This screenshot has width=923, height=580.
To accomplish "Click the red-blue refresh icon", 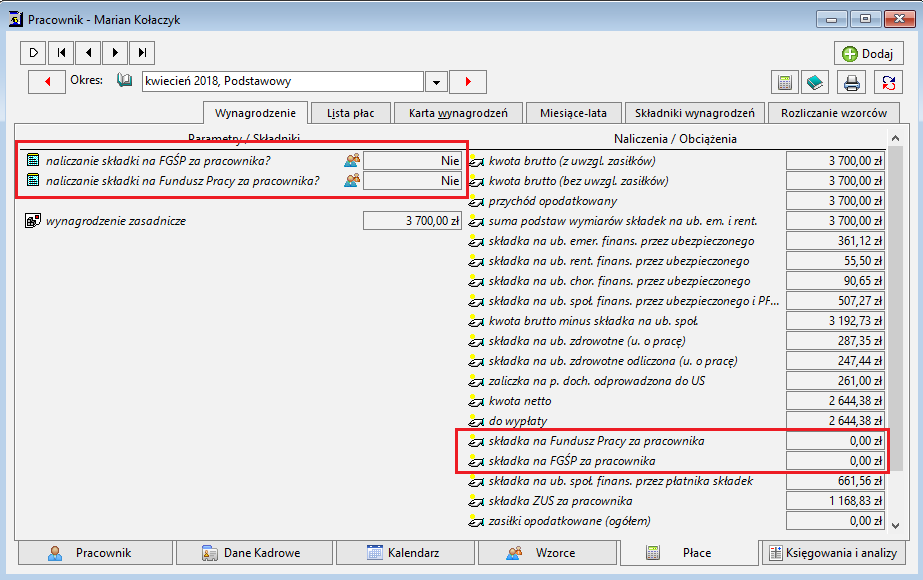I will click(888, 82).
